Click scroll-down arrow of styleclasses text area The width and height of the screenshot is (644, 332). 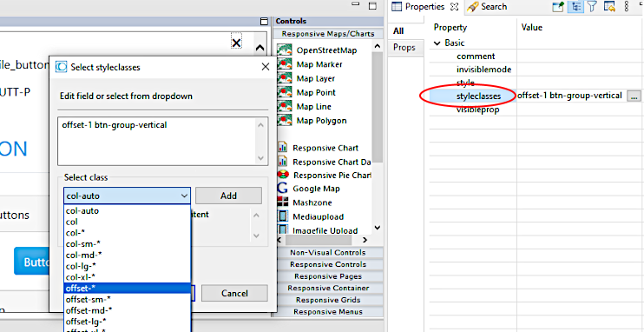coord(260,158)
